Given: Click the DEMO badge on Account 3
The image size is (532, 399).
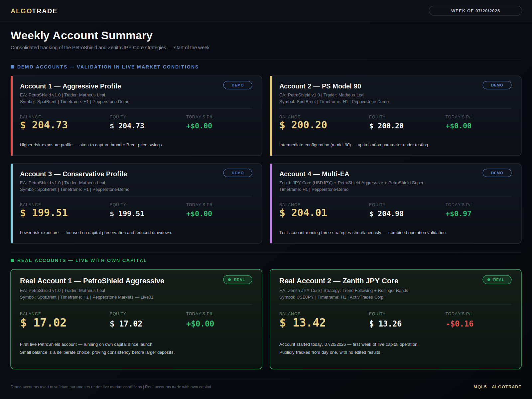Looking at the screenshot, I should pyautogui.click(x=238, y=173).
